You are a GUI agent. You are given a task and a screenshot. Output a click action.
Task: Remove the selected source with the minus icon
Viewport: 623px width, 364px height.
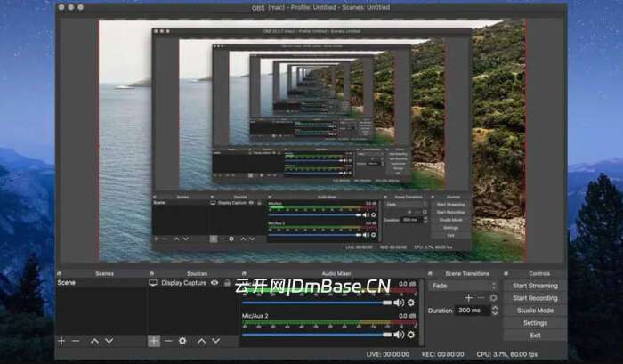(x=168, y=341)
